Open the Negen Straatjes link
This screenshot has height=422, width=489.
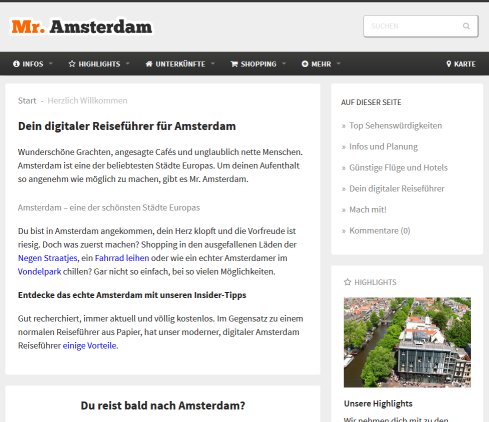(47, 258)
